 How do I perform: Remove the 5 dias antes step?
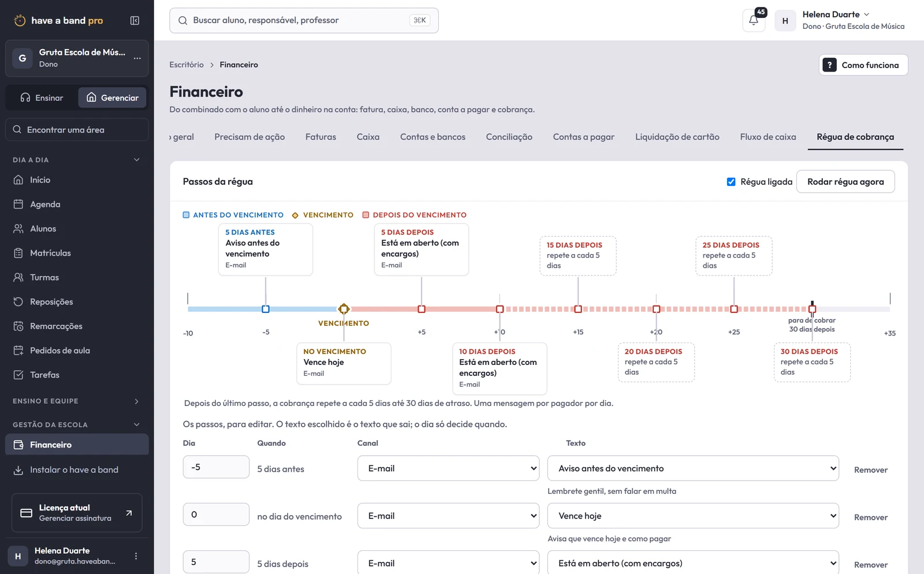870,470
